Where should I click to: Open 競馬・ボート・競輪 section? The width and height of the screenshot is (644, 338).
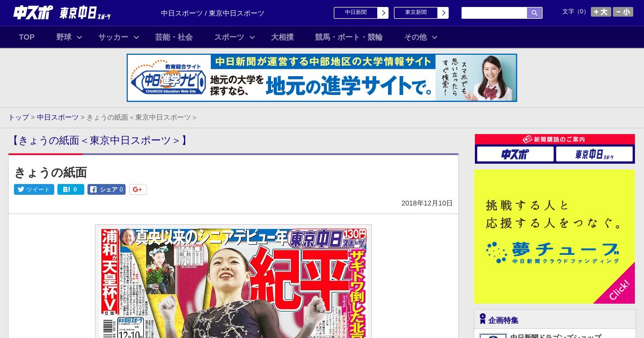click(349, 37)
